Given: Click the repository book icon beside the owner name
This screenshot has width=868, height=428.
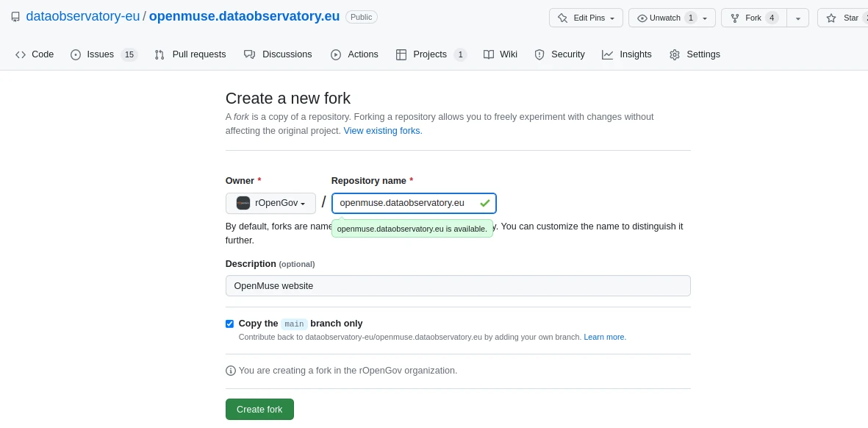Looking at the screenshot, I should [x=15, y=17].
